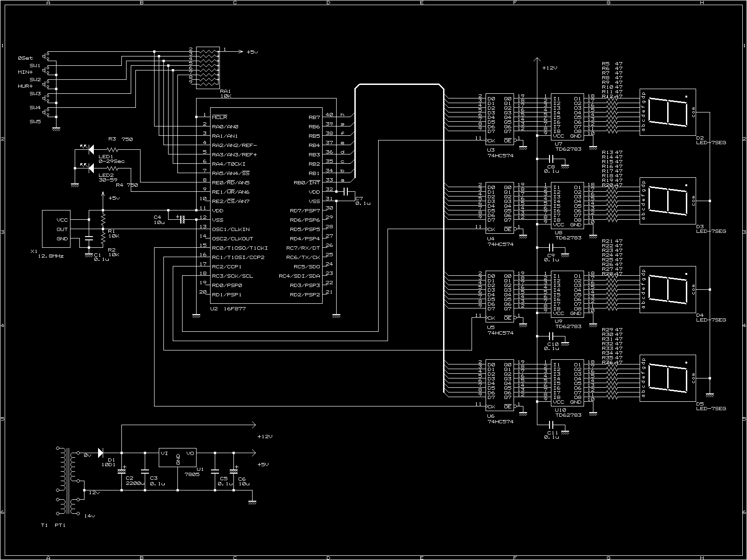This screenshot has width=747, height=560.
Task: Click polarized capacitor C4 10u
Action: (181, 218)
